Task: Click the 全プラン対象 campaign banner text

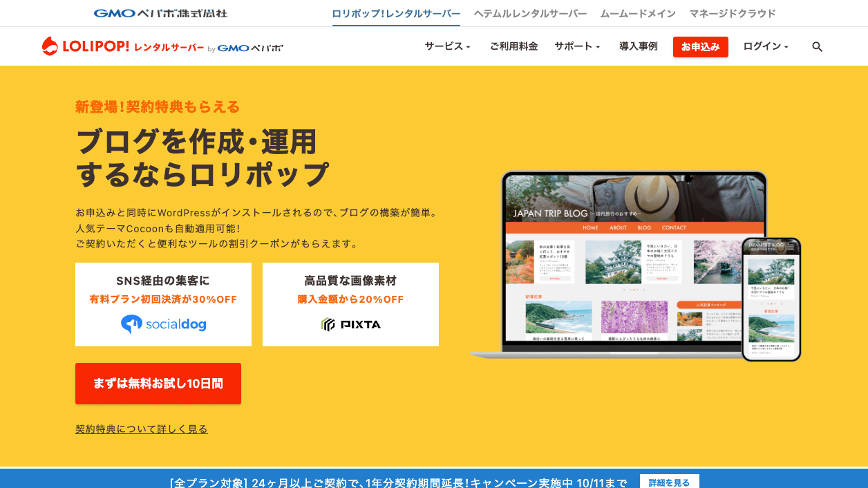Action: 399,482
